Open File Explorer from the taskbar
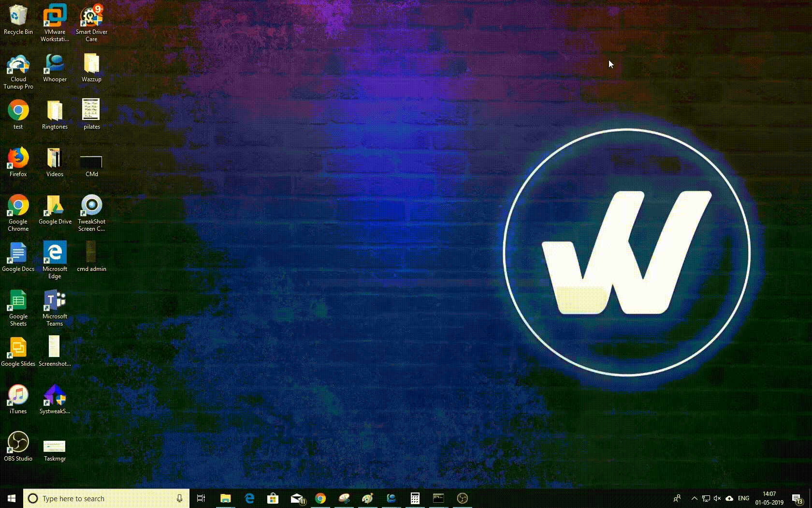812x508 pixels. (x=225, y=498)
